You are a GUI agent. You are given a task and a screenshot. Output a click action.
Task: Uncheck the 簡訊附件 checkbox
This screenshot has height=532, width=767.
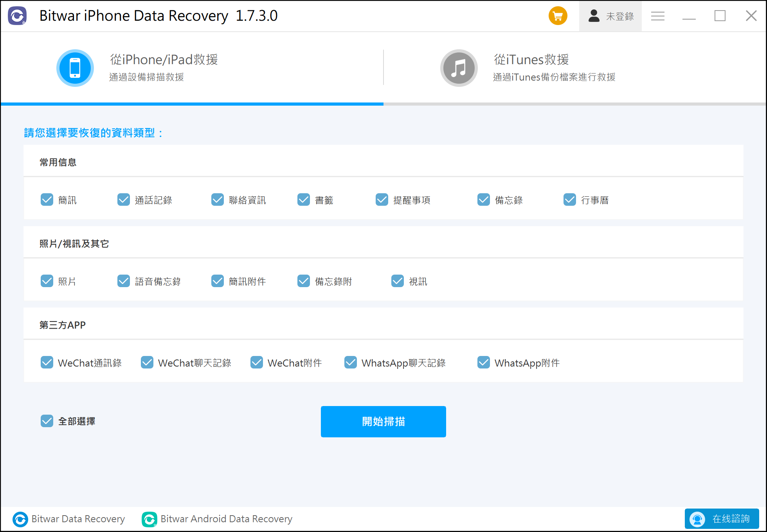218,281
